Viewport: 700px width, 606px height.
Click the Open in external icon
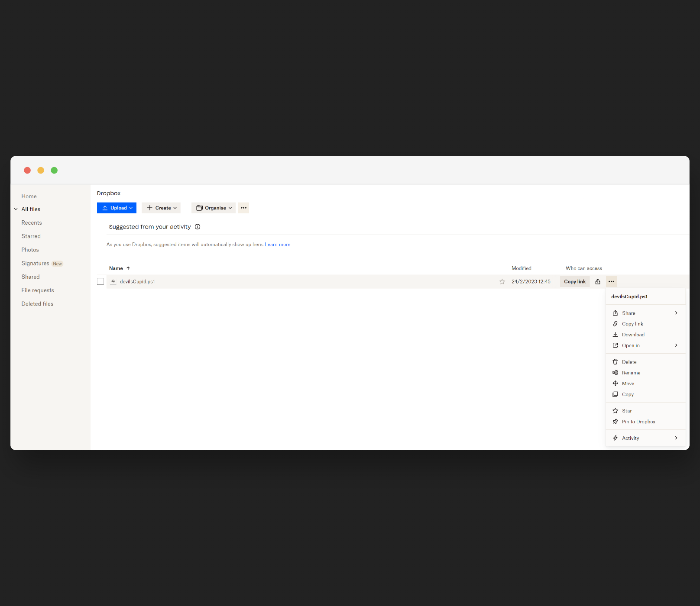[x=615, y=345]
